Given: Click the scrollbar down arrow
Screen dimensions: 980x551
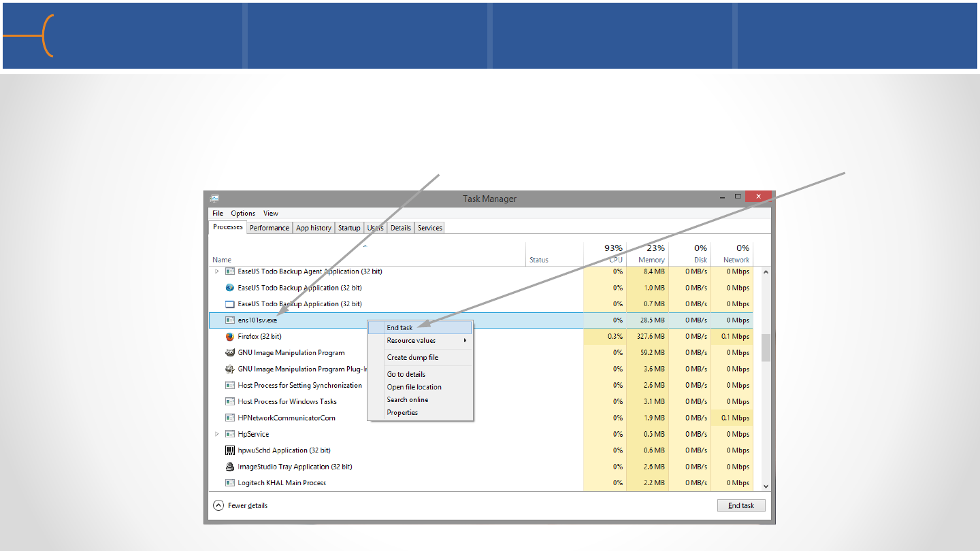Looking at the screenshot, I should tap(766, 486).
